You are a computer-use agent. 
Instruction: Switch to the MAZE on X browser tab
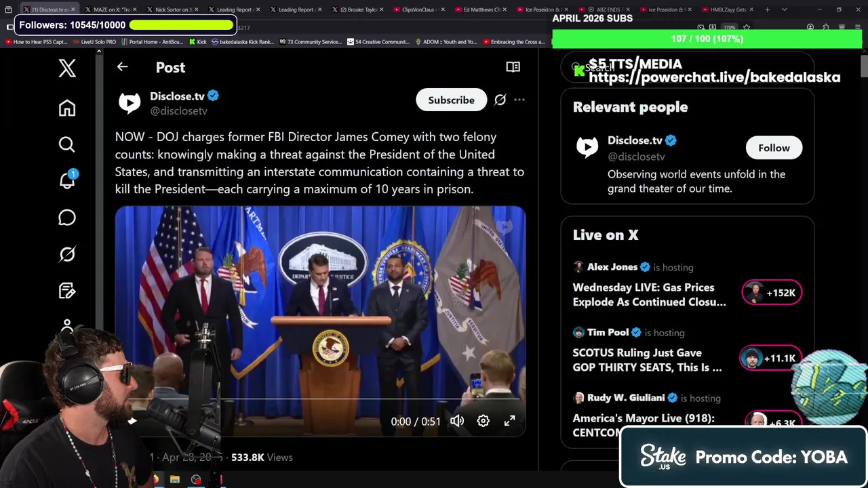[x=111, y=9]
